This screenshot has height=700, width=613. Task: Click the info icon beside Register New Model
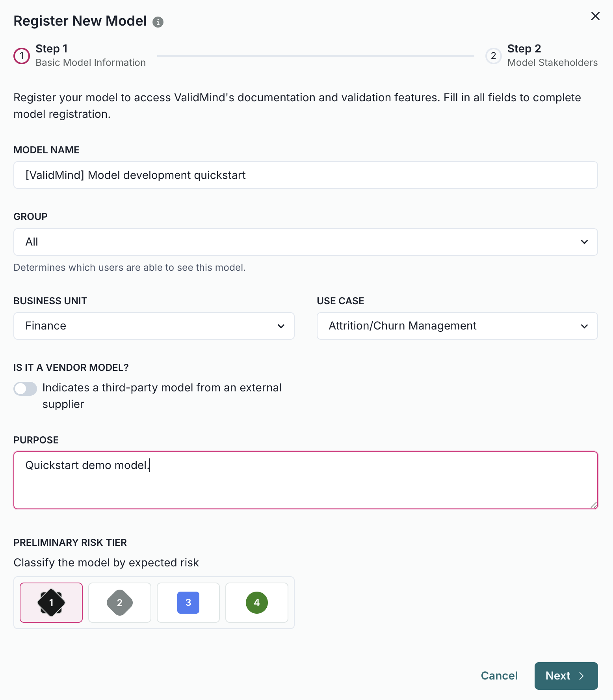point(158,22)
